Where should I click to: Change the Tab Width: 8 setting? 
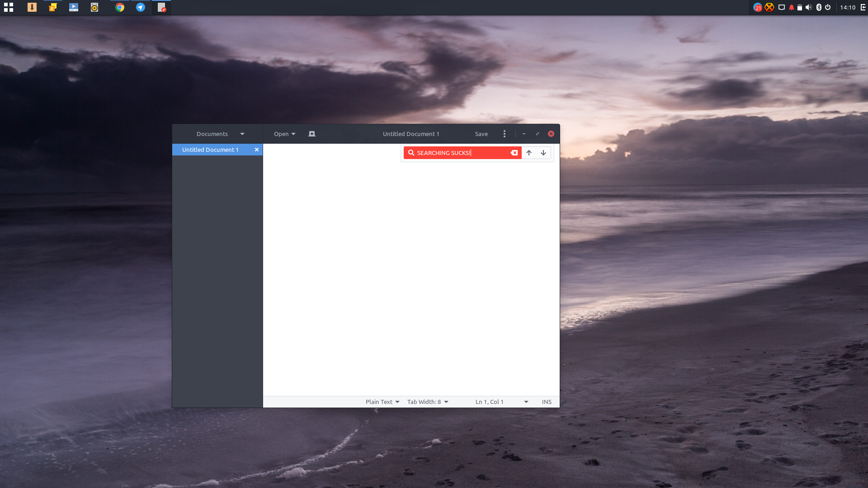coord(428,402)
